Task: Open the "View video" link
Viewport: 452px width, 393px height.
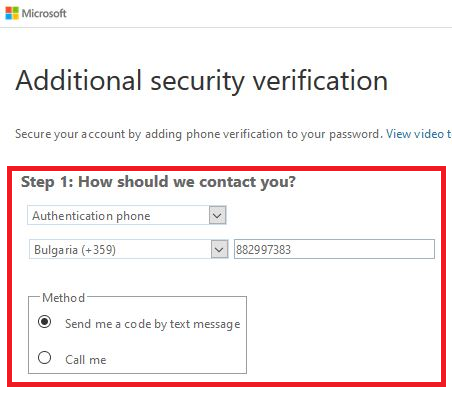Action: (x=419, y=134)
